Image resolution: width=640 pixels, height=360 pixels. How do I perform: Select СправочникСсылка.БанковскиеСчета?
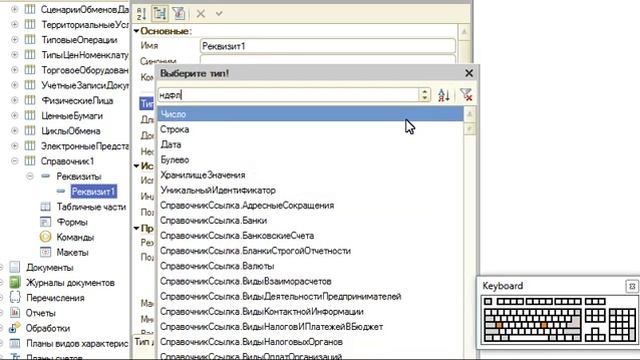[310, 236]
